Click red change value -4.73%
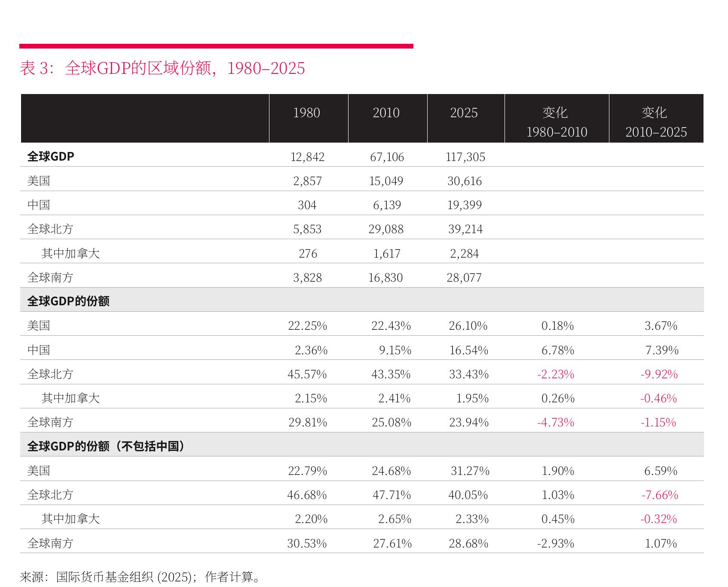728x587 pixels. coord(556,423)
